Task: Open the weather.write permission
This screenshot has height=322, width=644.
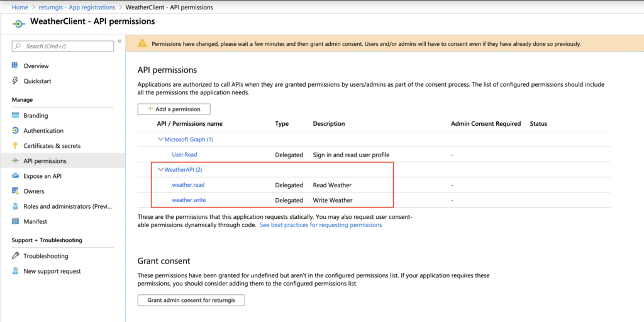Action: [x=189, y=200]
